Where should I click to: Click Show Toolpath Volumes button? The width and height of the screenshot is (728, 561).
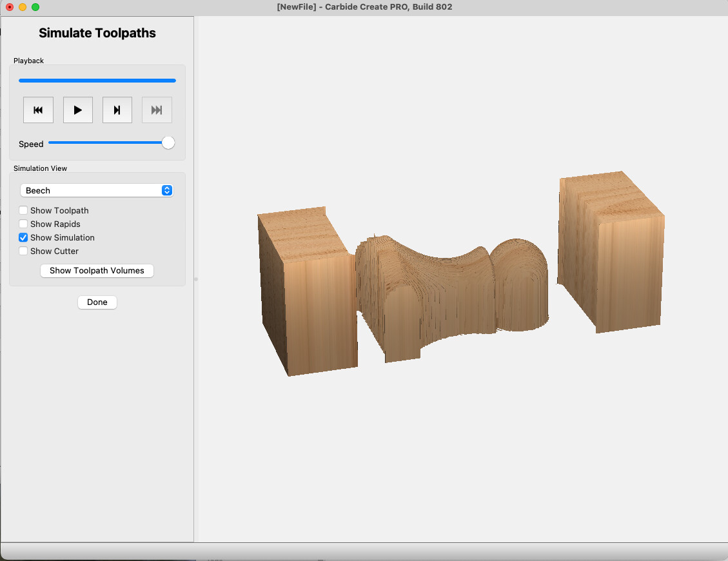[97, 271]
